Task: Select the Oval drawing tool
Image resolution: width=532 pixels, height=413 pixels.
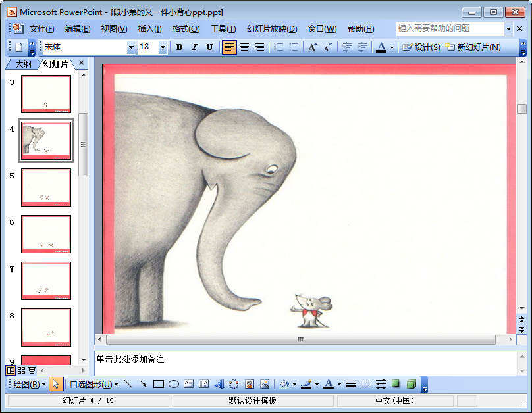Action: pos(174,384)
